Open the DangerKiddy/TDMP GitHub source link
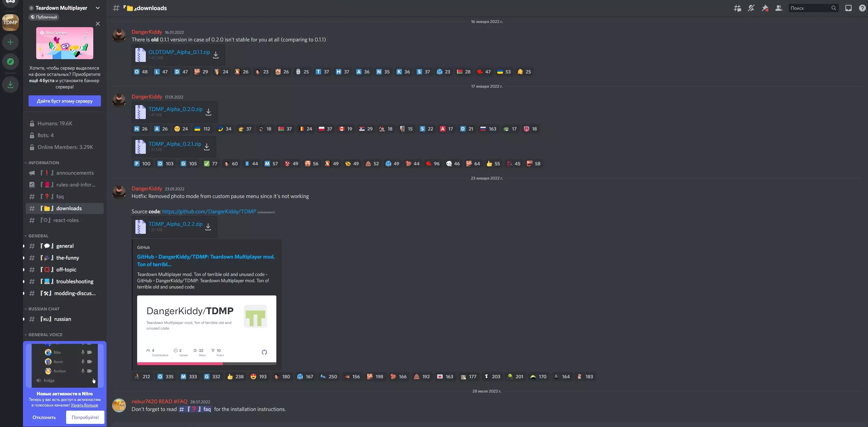The image size is (868, 427). point(209,211)
